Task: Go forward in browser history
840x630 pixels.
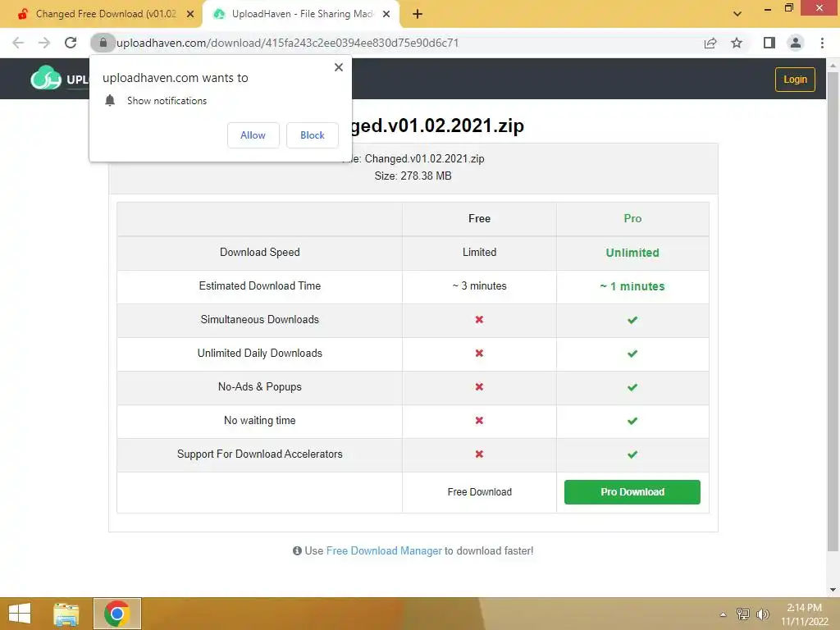Action: (44, 43)
